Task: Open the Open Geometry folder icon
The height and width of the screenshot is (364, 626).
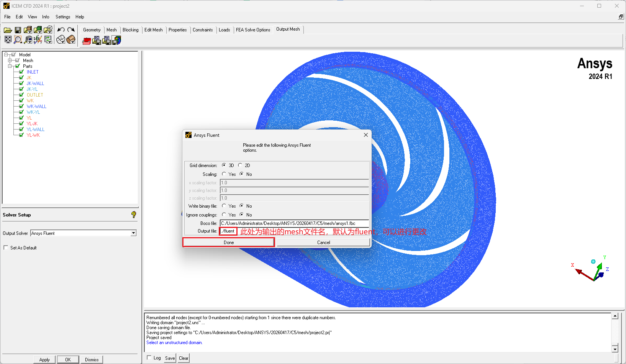Action: (x=28, y=30)
